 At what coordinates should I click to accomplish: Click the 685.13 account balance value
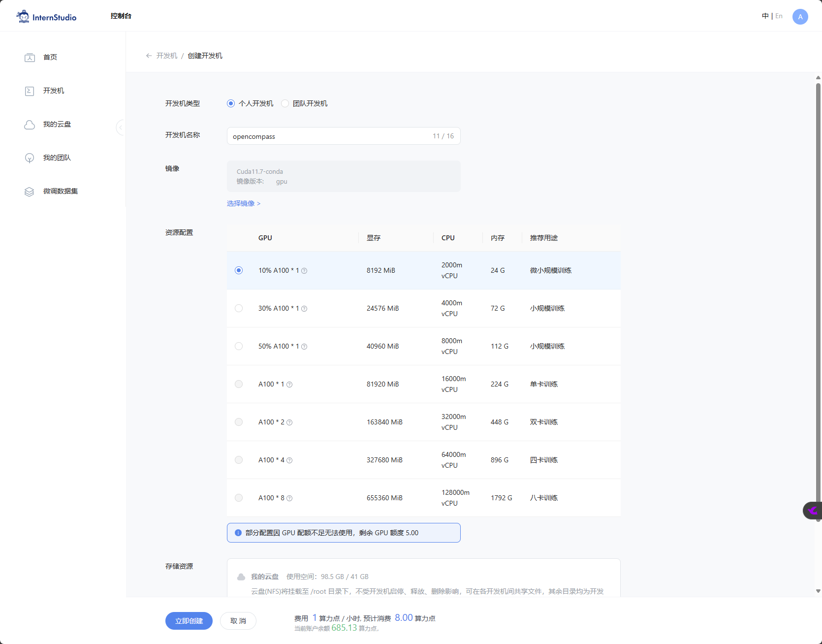(344, 628)
